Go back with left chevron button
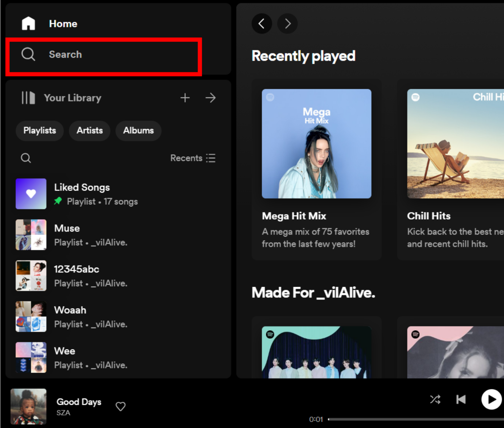This screenshot has height=428, width=504. [261, 24]
